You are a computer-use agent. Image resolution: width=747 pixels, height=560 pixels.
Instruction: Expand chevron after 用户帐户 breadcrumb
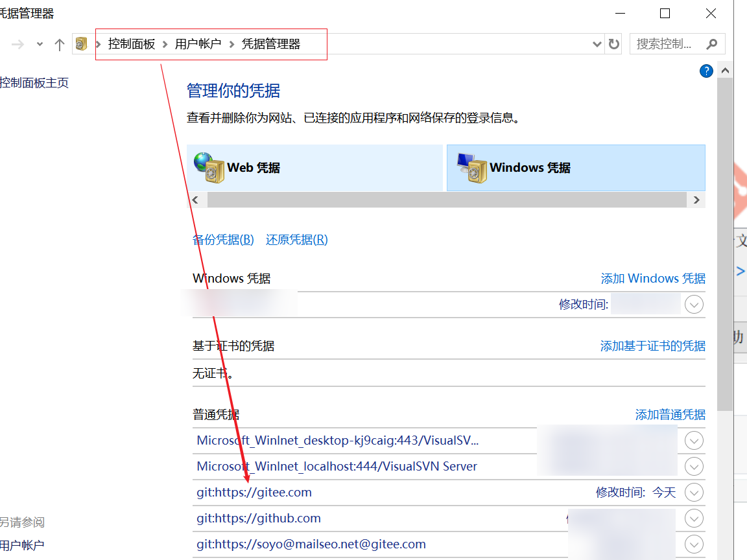(x=231, y=44)
